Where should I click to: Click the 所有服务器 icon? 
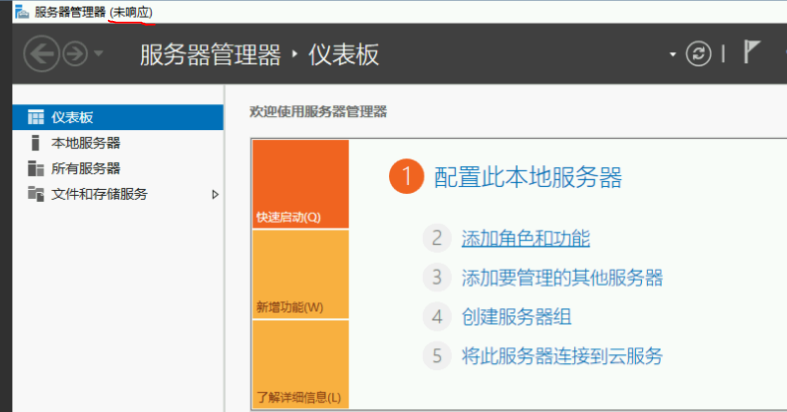pos(36,169)
